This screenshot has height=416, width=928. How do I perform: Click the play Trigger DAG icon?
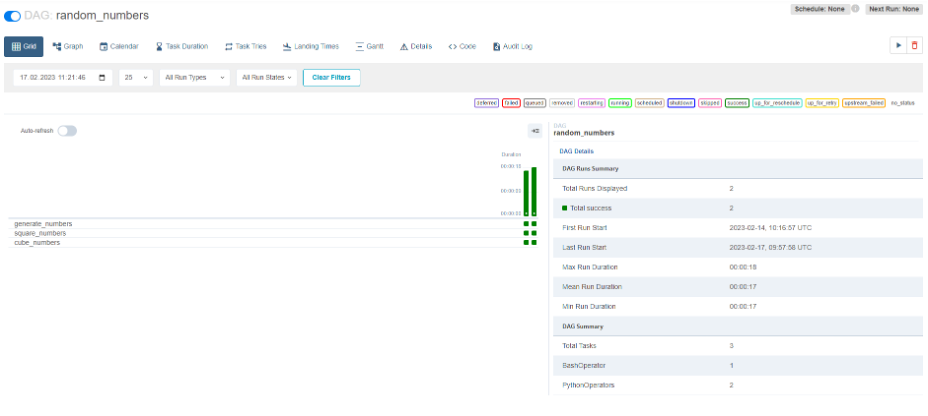tap(897, 46)
